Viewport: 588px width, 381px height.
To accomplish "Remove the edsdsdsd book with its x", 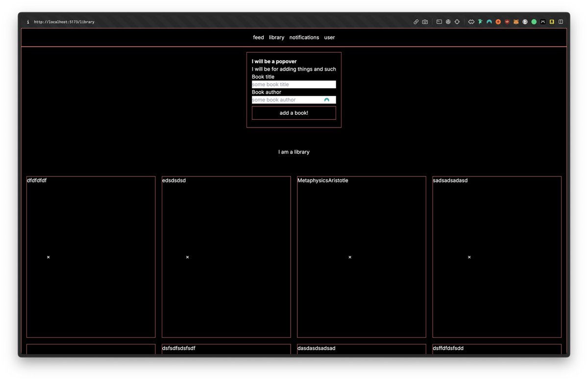I will [187, 257].
